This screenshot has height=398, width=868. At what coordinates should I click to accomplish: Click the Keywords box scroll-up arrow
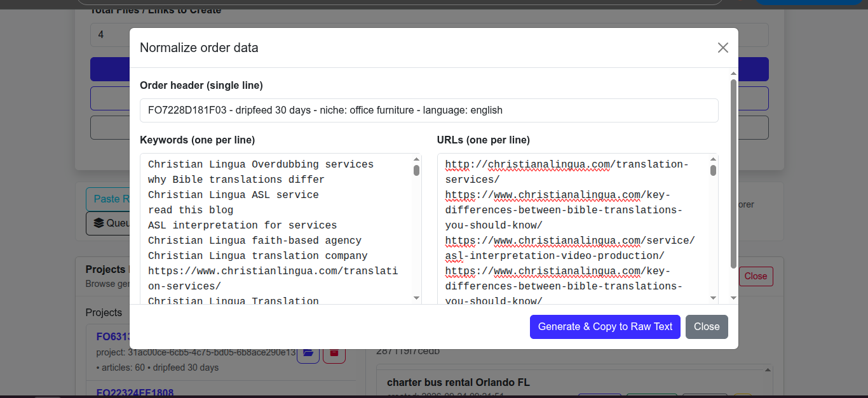[417, 159]
